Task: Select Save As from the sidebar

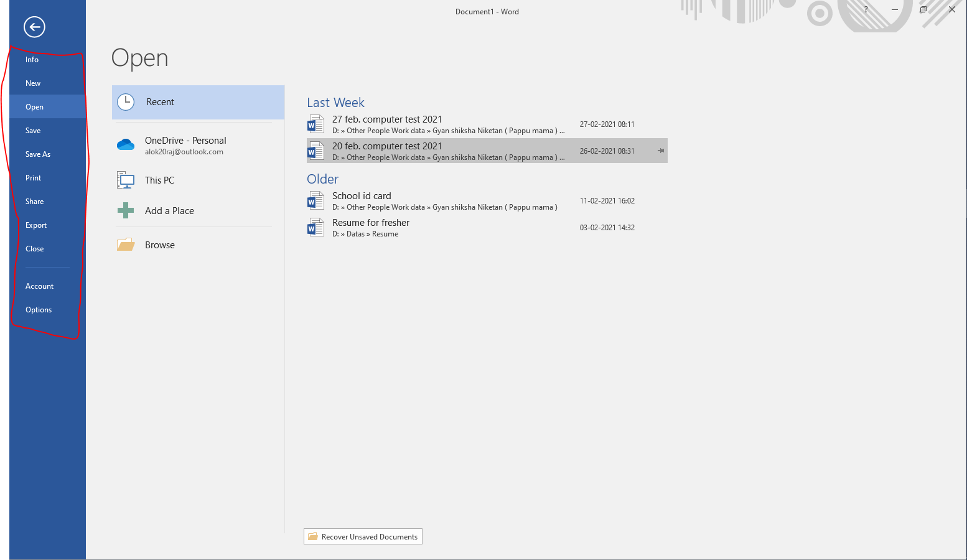Action: pos(37,154)
